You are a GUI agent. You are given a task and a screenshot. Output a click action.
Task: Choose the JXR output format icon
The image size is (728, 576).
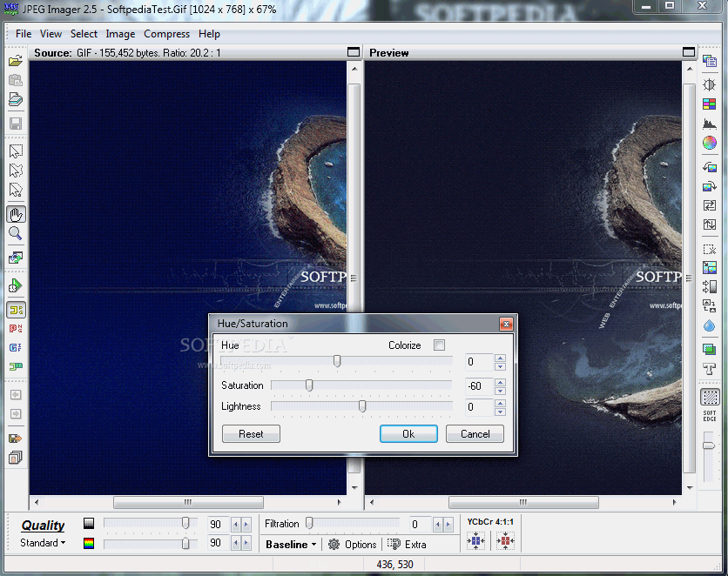[x=16, y=367]
